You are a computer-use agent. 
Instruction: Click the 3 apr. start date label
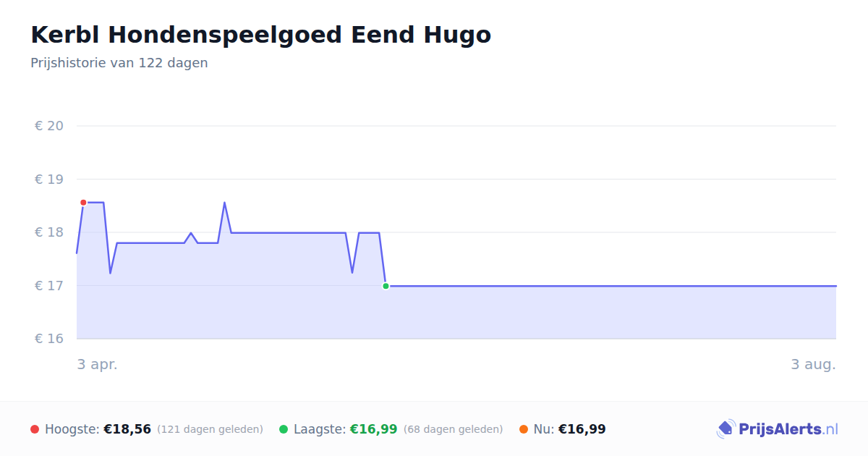click(98, 365)
